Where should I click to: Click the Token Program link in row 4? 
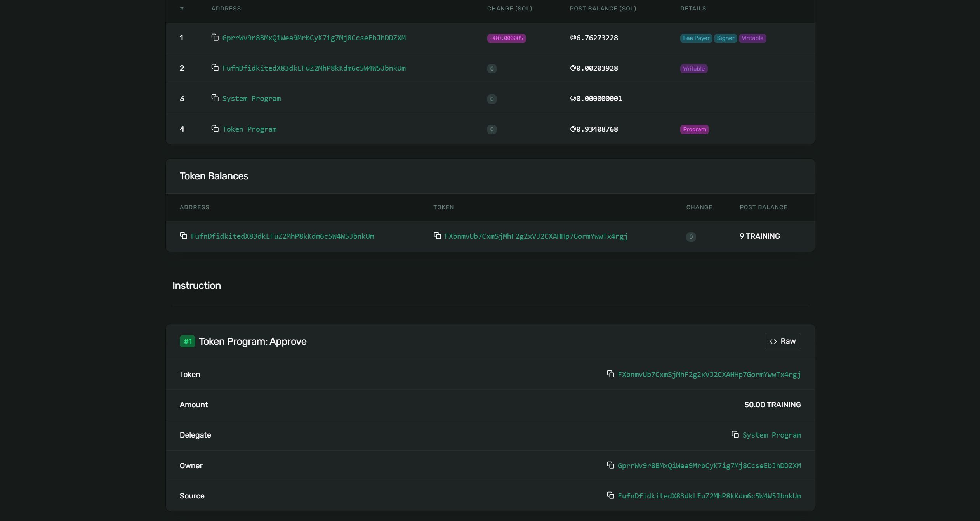[250, 129]
